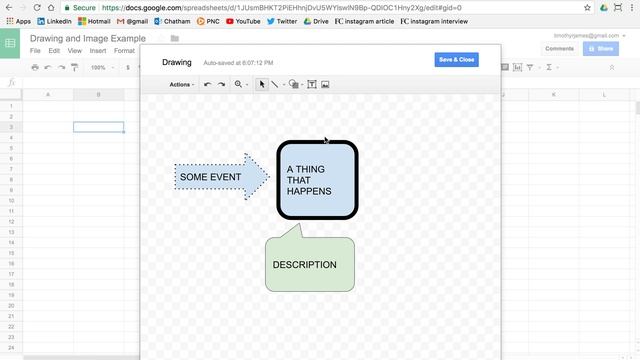
Task: Open the LinkedIn bookmark
Action: 54,21
